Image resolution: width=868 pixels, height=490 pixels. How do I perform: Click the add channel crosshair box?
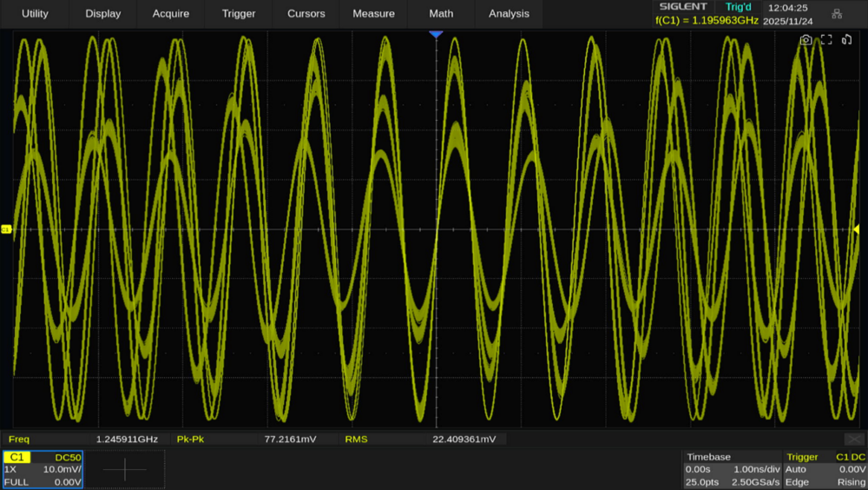pyautogui.click(x=124, y=469)
